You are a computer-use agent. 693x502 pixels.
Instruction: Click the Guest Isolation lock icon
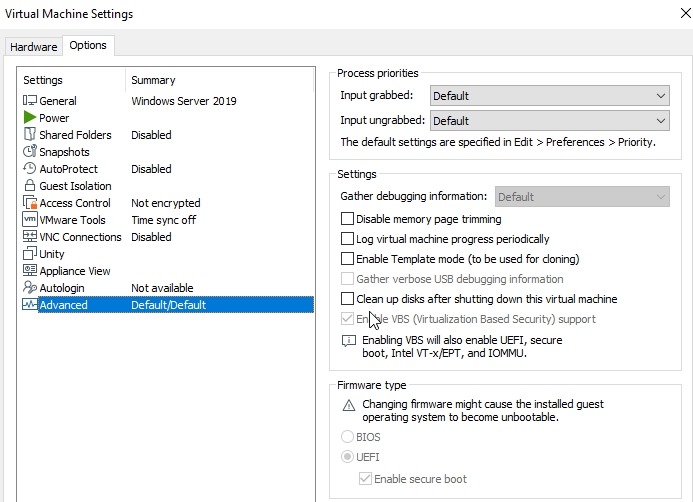(30, 186)
